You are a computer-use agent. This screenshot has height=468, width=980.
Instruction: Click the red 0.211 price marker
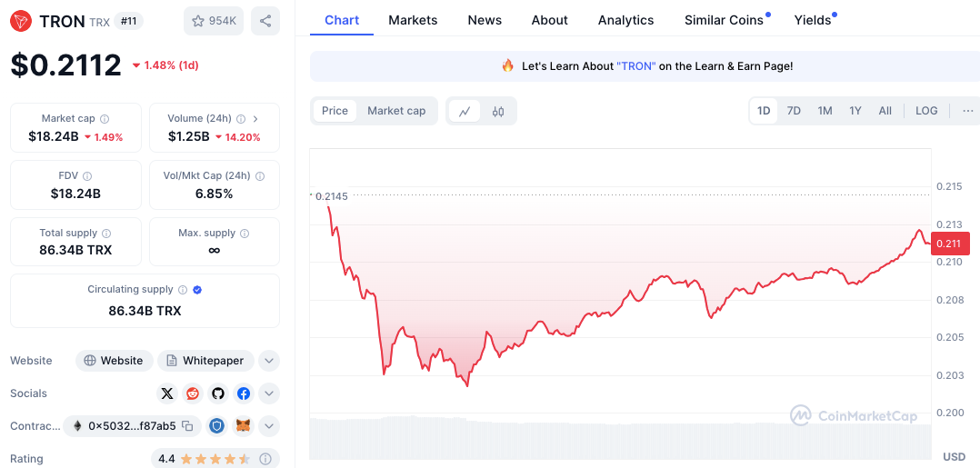click(950, 244)
